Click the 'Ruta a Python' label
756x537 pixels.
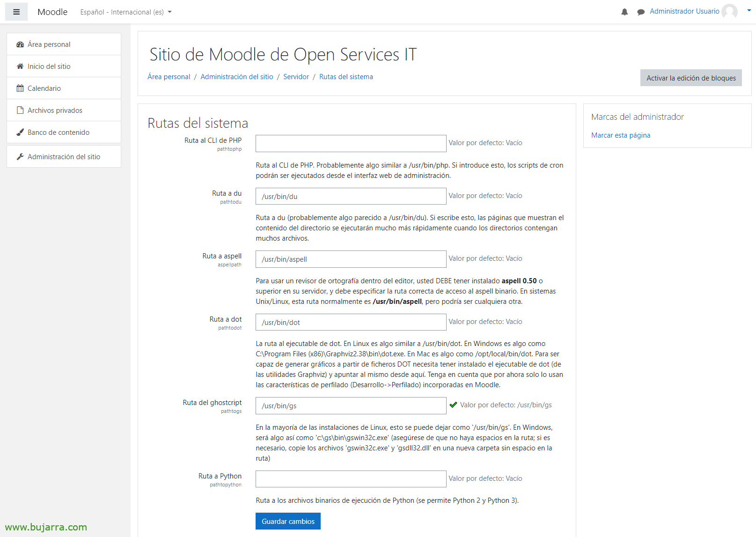coord(220,476)
